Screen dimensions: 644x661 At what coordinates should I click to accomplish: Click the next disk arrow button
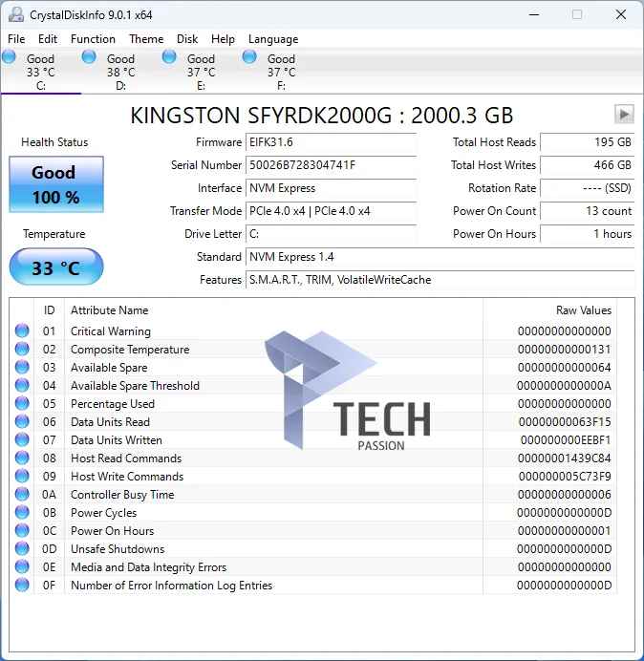624,115
